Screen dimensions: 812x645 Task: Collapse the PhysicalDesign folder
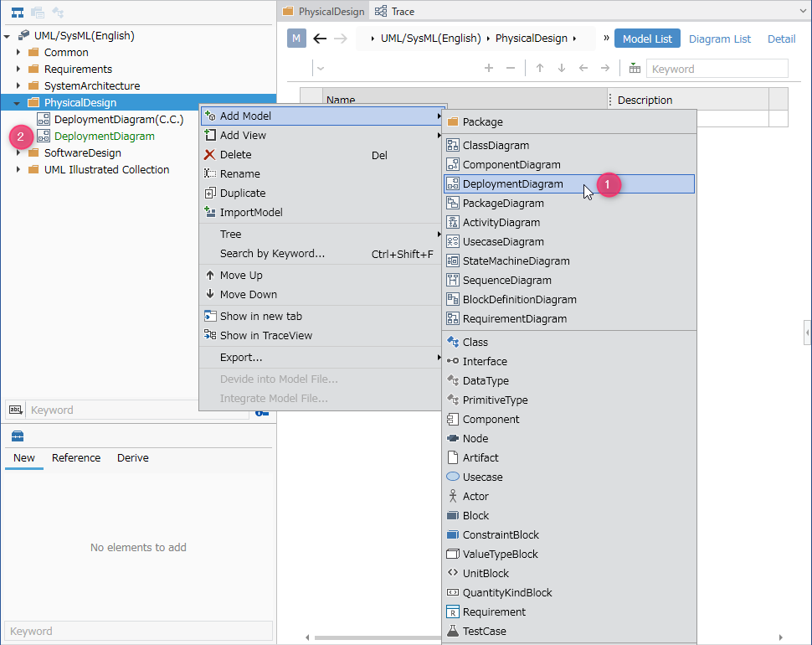point(17,102)
